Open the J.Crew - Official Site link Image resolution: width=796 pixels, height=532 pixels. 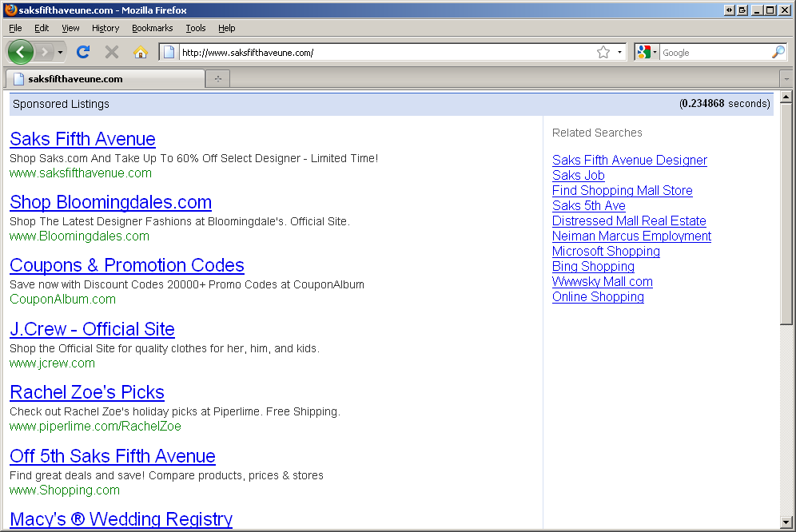point(93,329)
